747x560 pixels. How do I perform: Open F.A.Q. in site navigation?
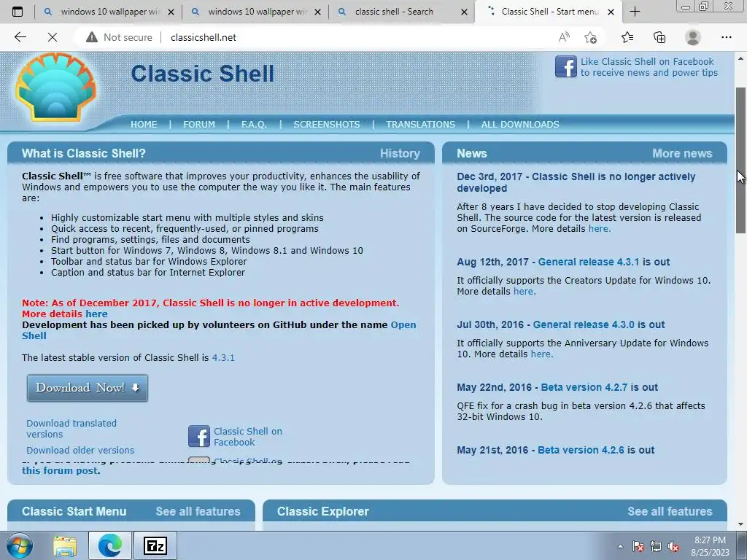(x=254, y=124)
